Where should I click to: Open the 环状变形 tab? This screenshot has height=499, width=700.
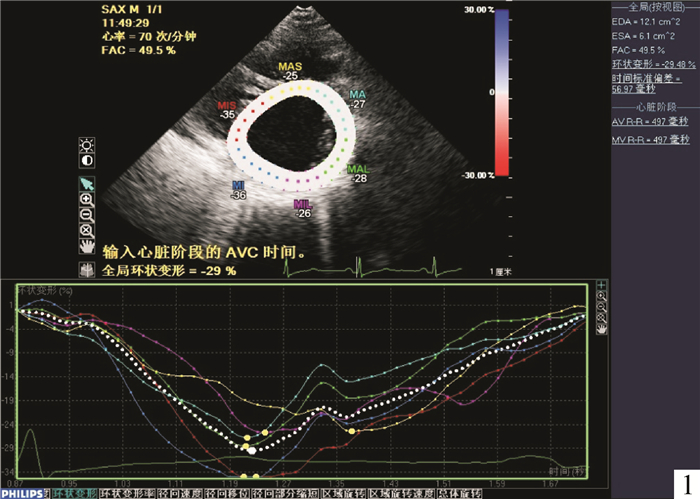pyautogui.click(x=74, y=493)
